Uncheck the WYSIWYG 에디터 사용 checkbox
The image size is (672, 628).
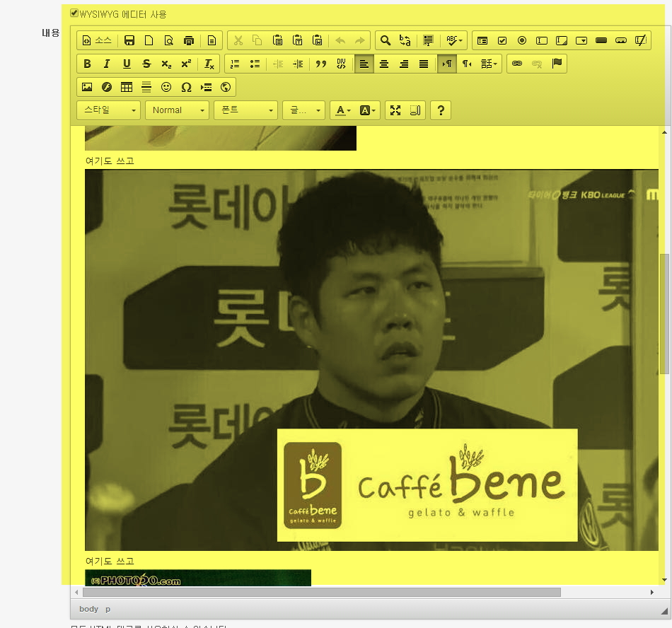[74, 13]
